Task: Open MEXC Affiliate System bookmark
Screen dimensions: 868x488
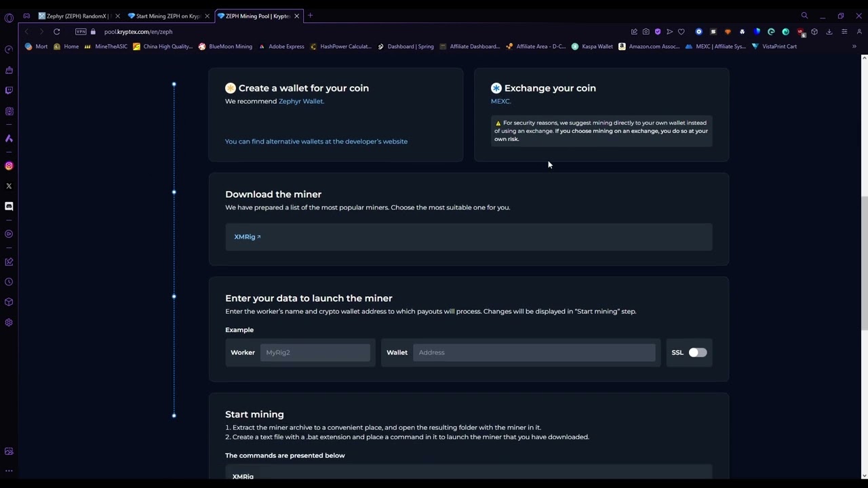Action: coord(715,47)
